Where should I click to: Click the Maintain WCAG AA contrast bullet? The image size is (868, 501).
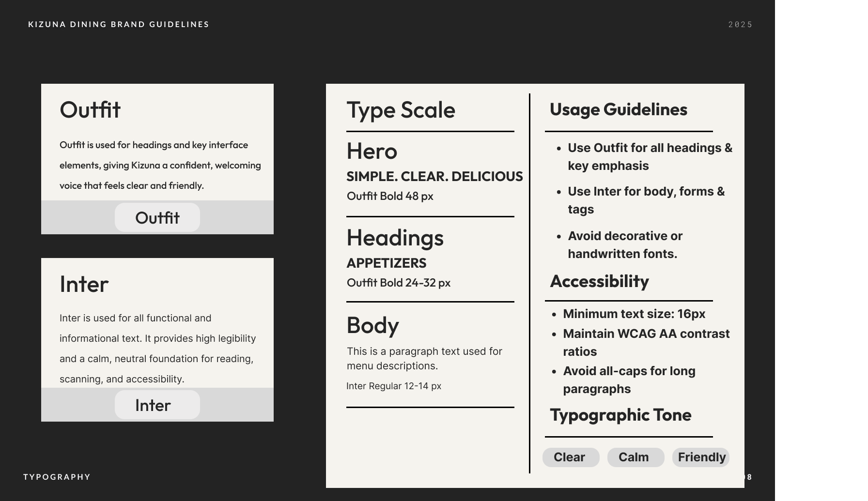tap(646, 342)
